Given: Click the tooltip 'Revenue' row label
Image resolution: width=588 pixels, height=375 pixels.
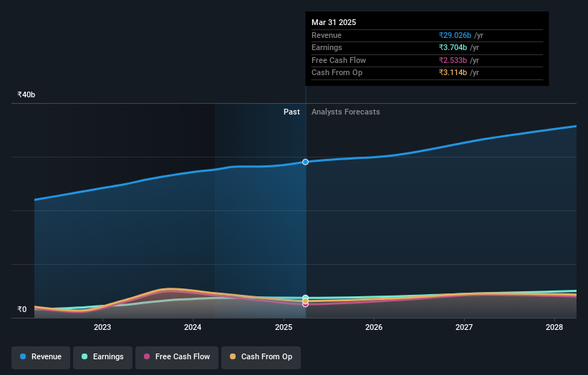Looking at the screenshot, I should tap(327, 35).
